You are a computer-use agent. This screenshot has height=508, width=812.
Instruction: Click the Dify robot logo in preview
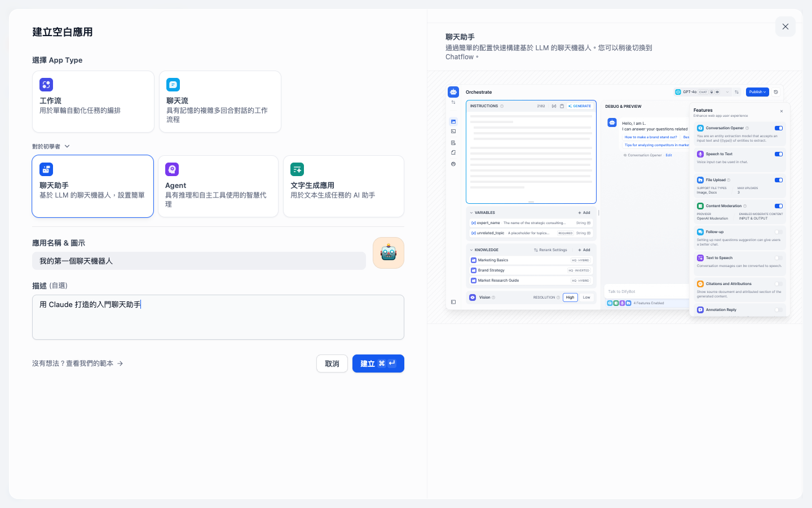pyautogui.click(x=453, y=92)
